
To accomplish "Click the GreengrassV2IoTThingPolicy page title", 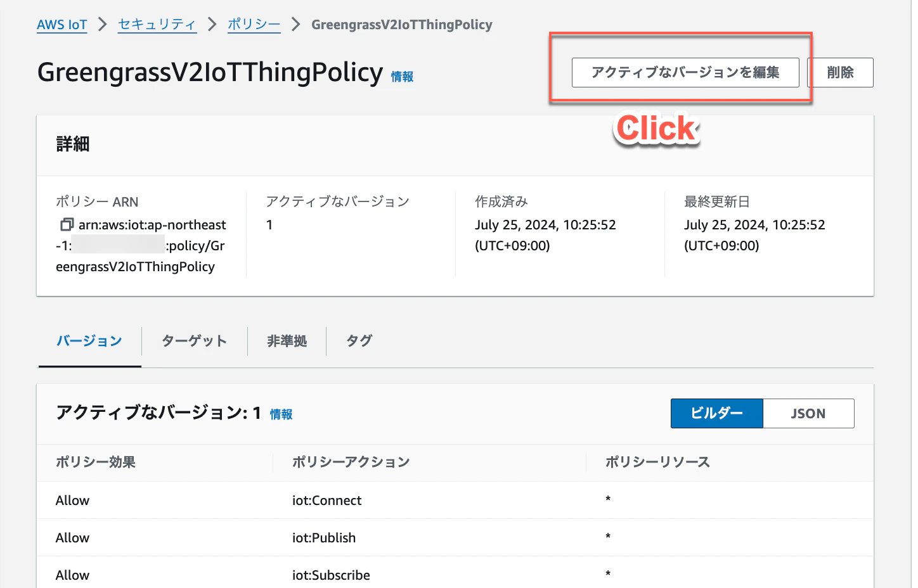I will pyautogui.click(x=210, y=72).
